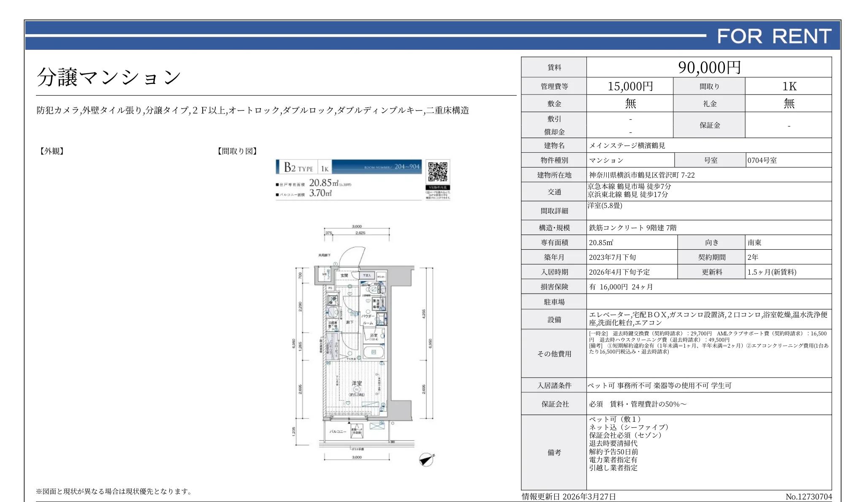868x502 pixels.
Task: Click the ROOM NUMBER 204~904 banner
Action: pos(391,167)
